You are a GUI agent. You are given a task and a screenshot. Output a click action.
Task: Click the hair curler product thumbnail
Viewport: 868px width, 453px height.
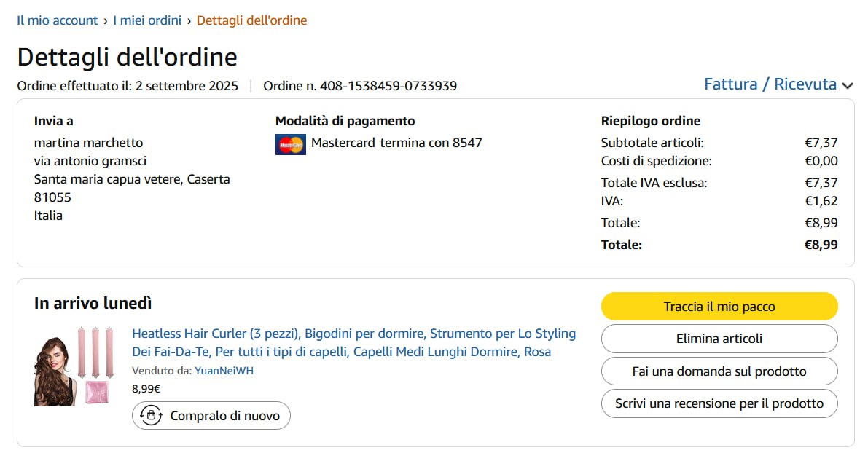(x=74, y=366)
